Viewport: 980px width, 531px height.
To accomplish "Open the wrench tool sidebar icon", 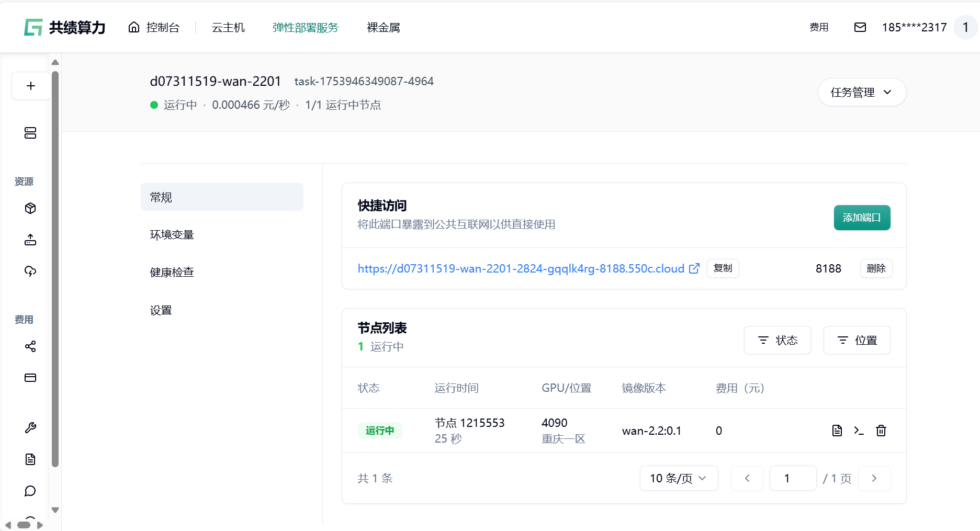I will (30, 428).
